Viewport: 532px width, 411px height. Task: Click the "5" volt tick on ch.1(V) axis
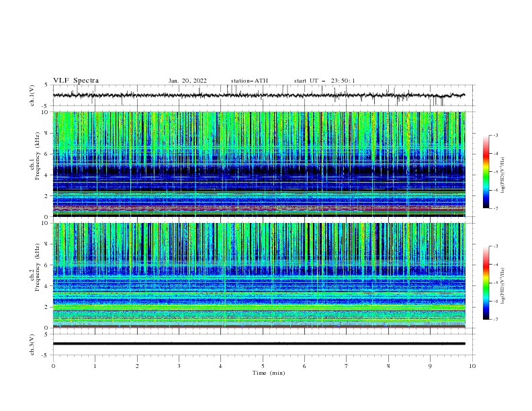(x=46, y=85)
